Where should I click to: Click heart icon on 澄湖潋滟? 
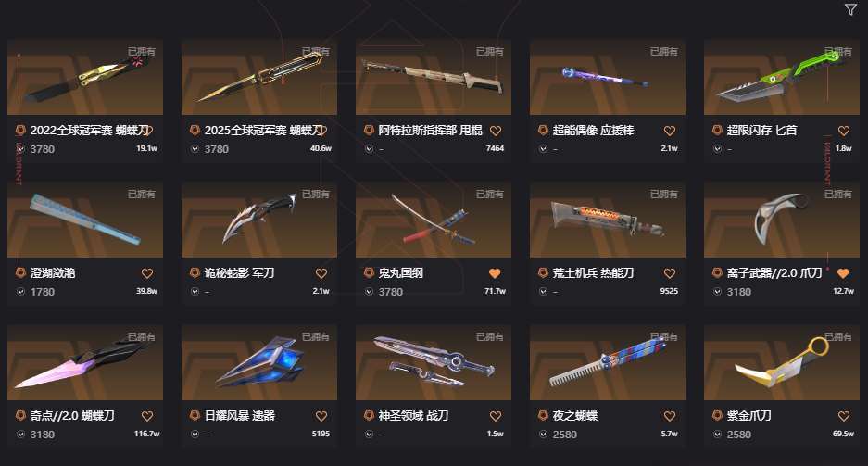(x=146, y=273)
